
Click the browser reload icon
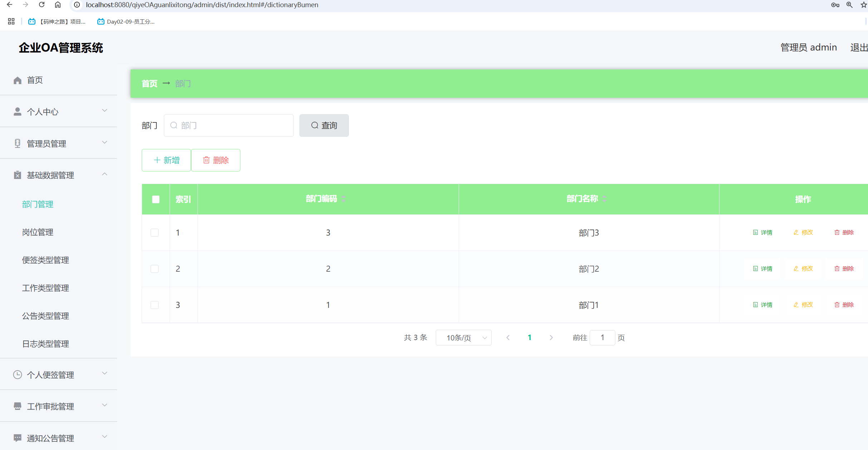(x=42, y=5)
